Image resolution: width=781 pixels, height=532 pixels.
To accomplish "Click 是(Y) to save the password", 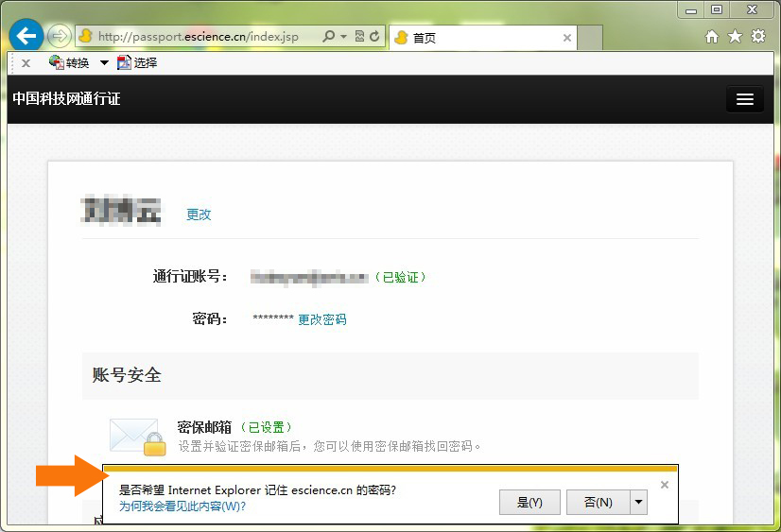I will coord(529,502).
